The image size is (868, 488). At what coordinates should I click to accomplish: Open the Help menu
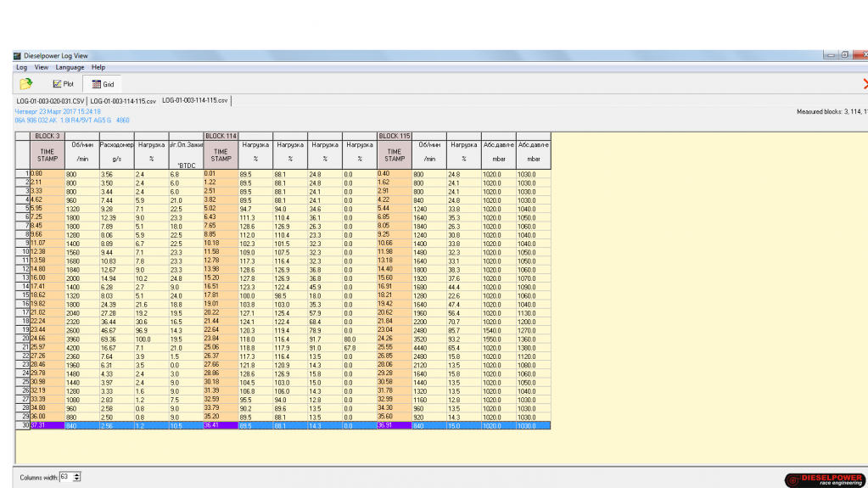point(98,67)
